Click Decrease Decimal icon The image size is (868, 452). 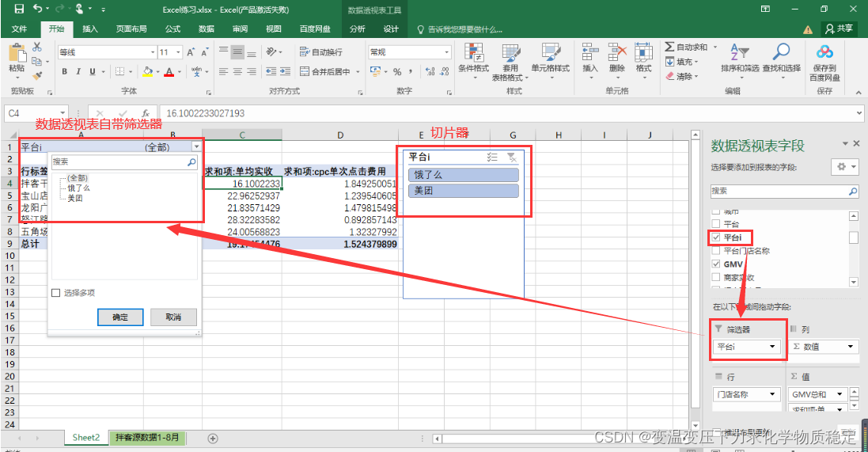pos(445,71)
